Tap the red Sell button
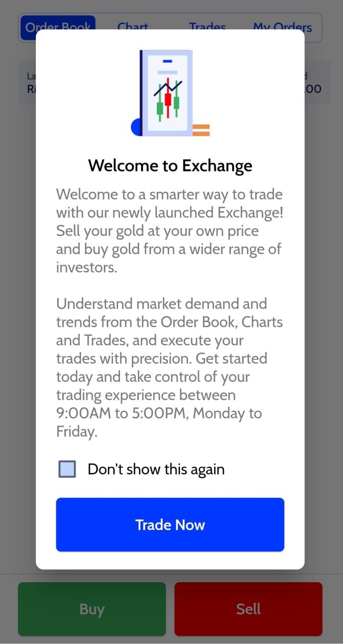This screenshot has height=644, width=343. tap(248, 609)
